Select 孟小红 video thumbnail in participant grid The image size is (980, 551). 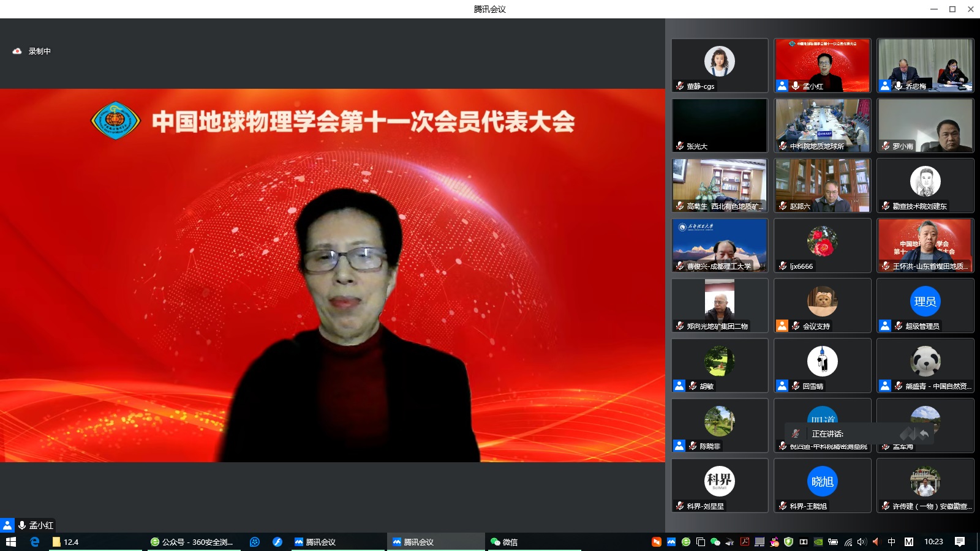[823, 66]
